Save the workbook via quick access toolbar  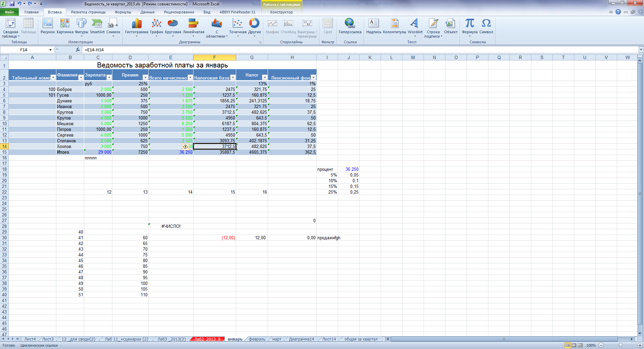(x=12, y=4)
